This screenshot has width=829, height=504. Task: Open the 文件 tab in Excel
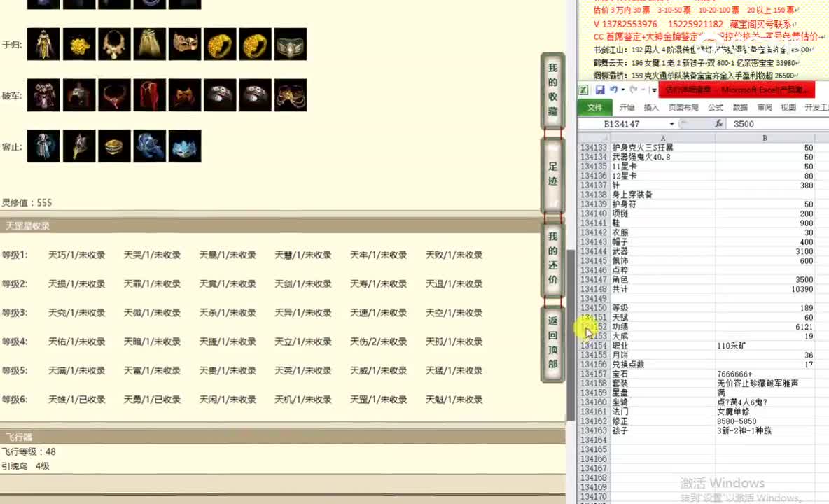594,107
